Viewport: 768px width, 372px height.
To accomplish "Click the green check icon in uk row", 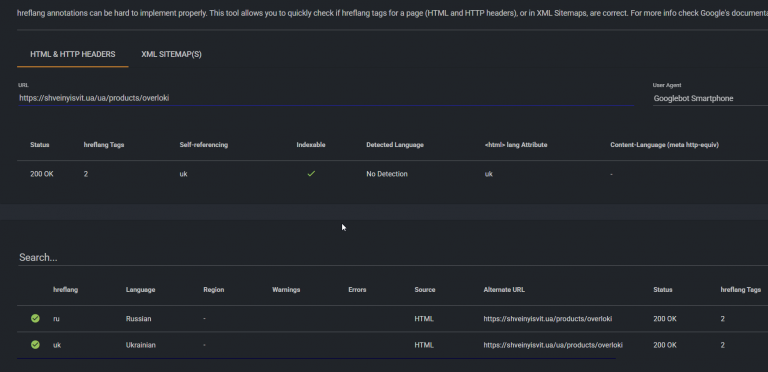I will pos(35,345).
